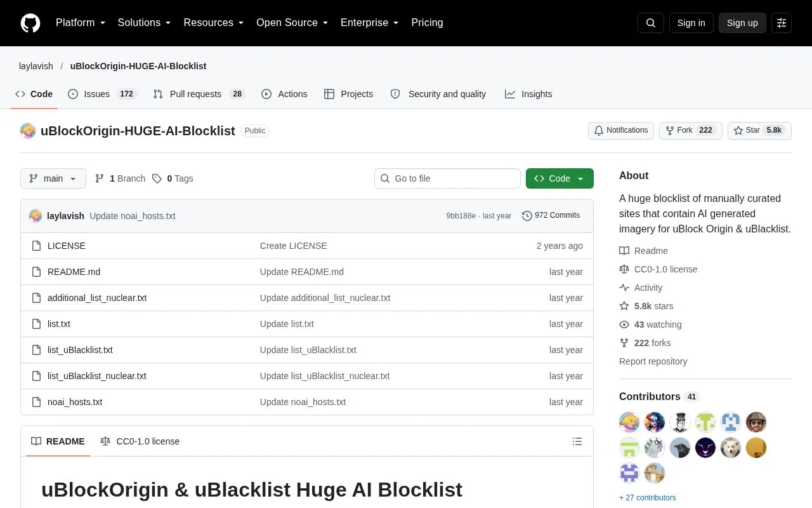The image size is (812, 508).
Task: Click the Go to file search field
Action: (447, 178)
